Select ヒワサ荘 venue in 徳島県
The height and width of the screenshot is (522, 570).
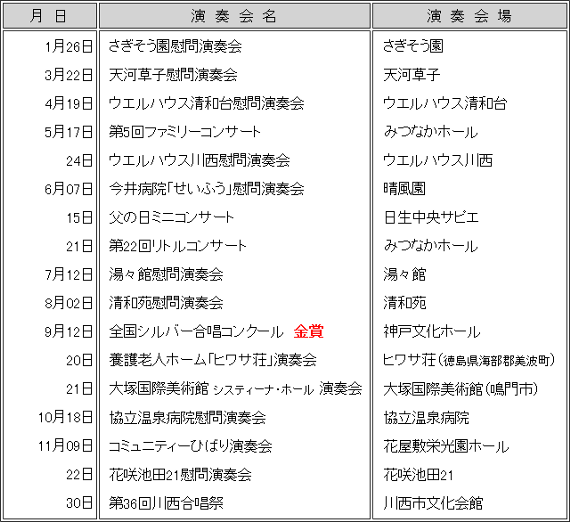click(x=469, y=360)
